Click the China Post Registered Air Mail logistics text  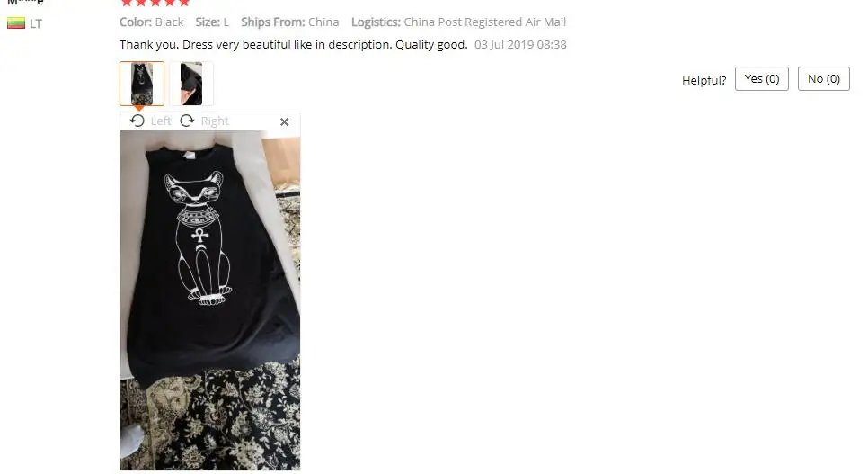pyautogui.click(x=484, y=22)
